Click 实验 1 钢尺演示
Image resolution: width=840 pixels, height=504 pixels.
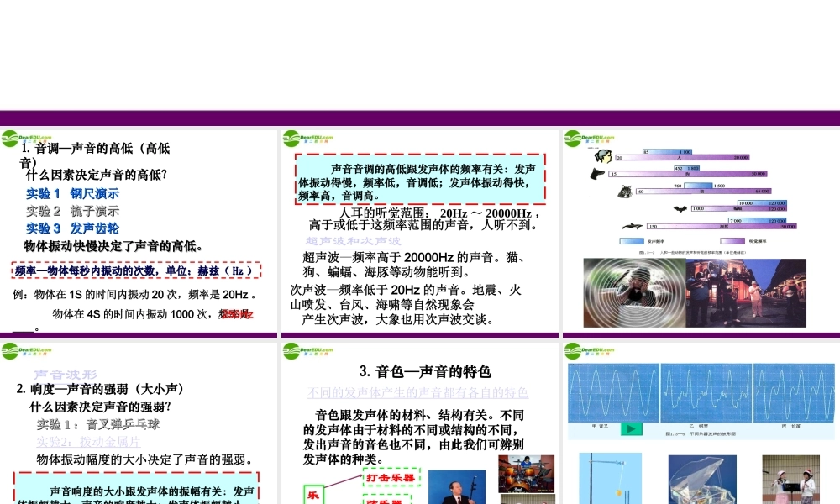pos(72,194)
